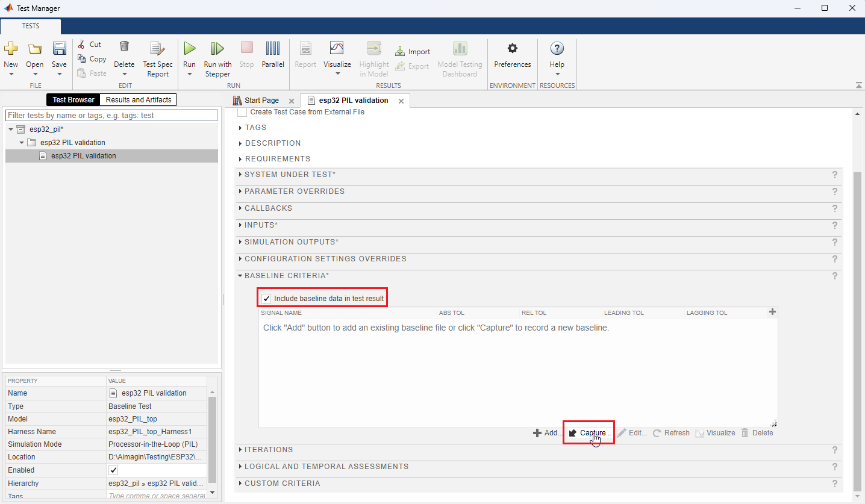Switch to Test Browser tab
The width and height of the screenshot is (865, 504).
coord(73,100)
